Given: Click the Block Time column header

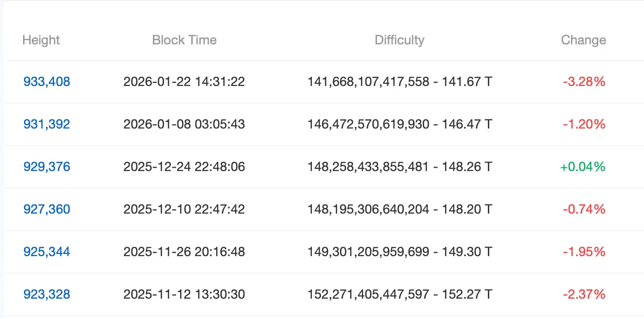Looking at the screenshot, I should pos(184,40).
